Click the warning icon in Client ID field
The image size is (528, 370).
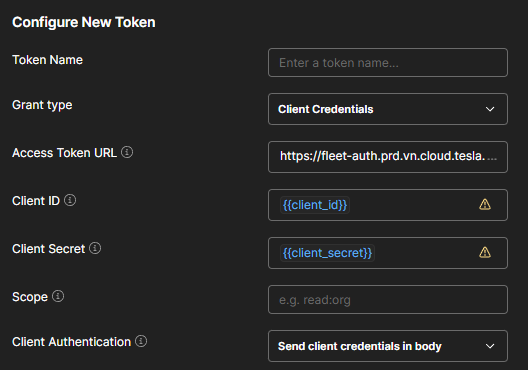485,204
